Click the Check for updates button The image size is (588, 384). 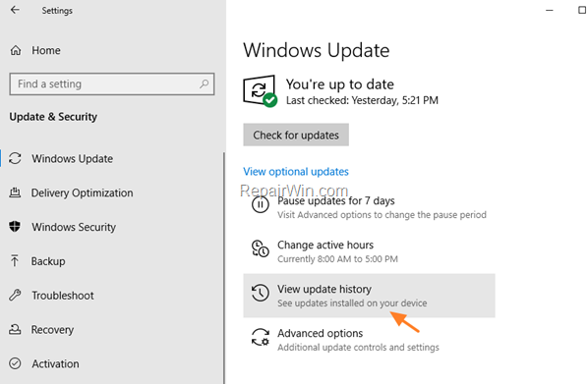296,135
